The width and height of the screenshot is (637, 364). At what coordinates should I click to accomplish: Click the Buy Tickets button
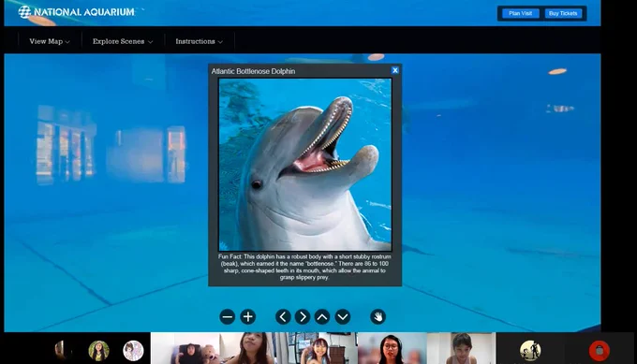tap(563, 13)
